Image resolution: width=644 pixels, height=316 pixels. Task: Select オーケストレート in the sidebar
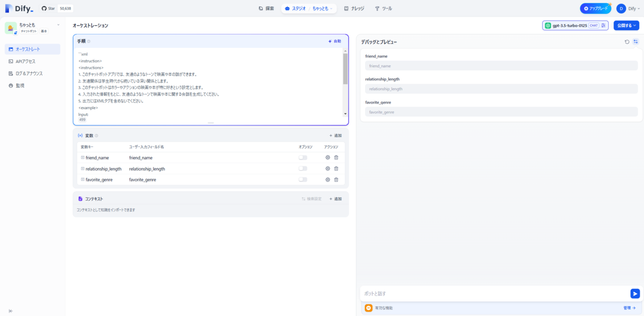point(32,49)
